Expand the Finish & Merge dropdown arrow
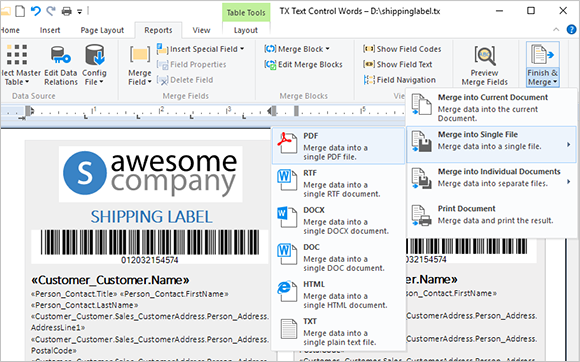This screenshot has width=580, height=362. [555, 82]
